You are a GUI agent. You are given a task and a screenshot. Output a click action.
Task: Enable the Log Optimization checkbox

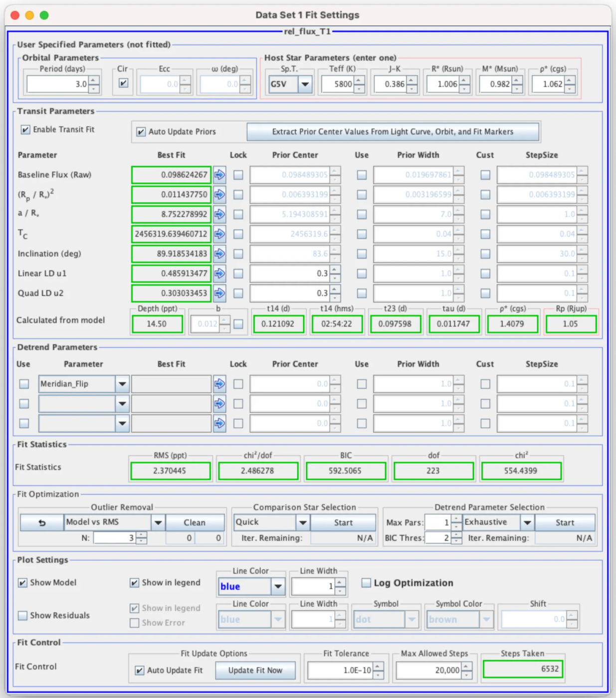tap(366, 583)
